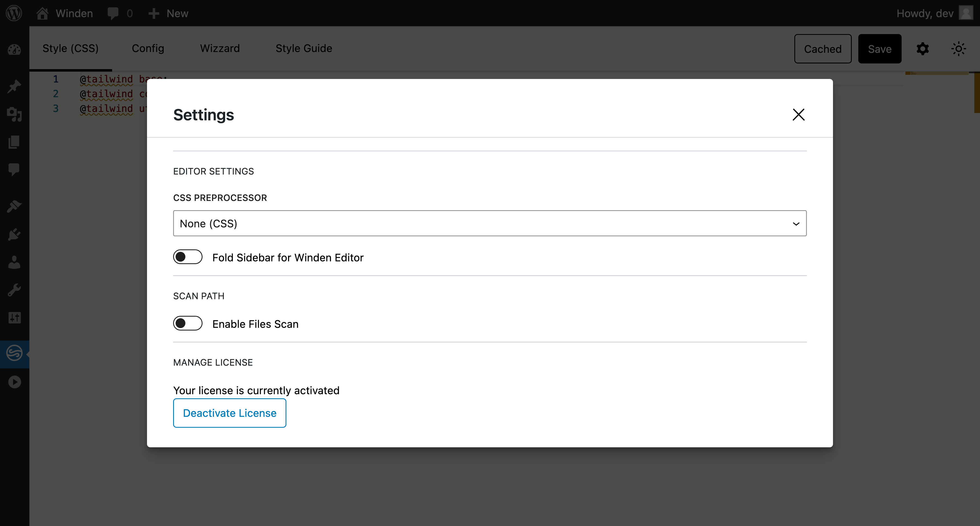This screenshot has width=980, height=526.
Task: Click the New link in admin bar
Action: 177,14
